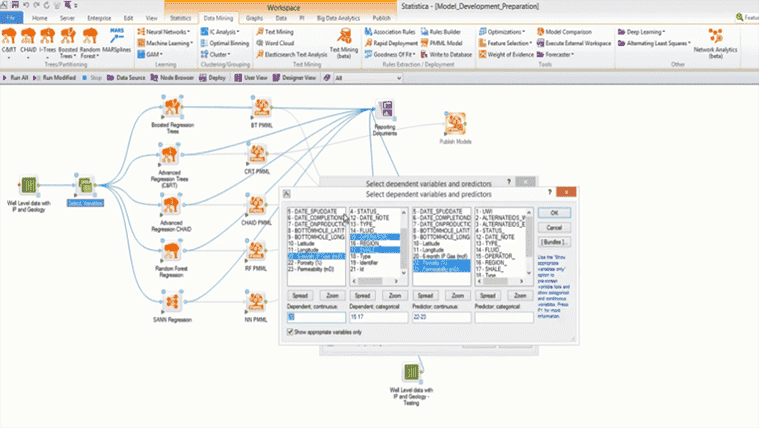Click the [Bundles]... button
760x428 pixels.
pyautogui.click(x=554, y=242)
